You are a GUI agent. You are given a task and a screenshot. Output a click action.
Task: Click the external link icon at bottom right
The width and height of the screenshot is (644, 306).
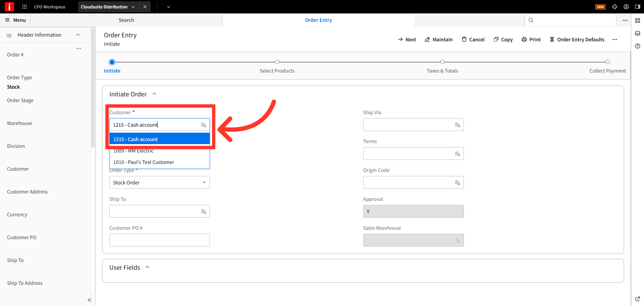tap(638, 299)
